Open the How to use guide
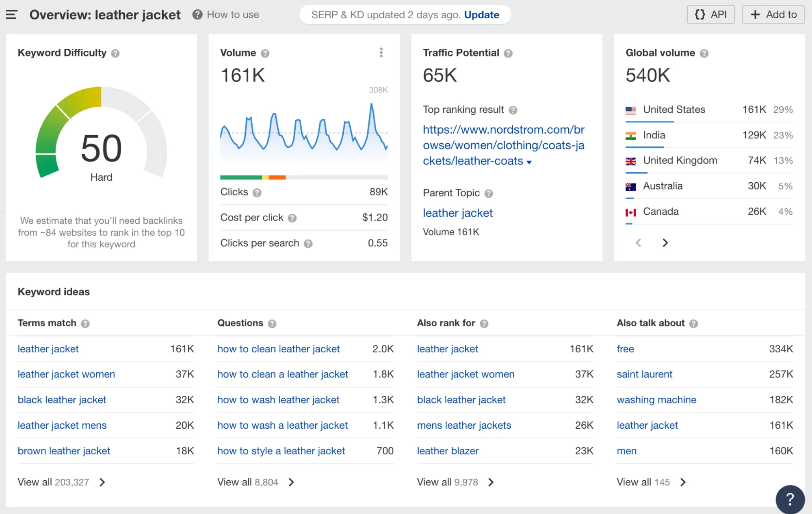This screenshot has height=514, width=812. [x=232, y=15]
